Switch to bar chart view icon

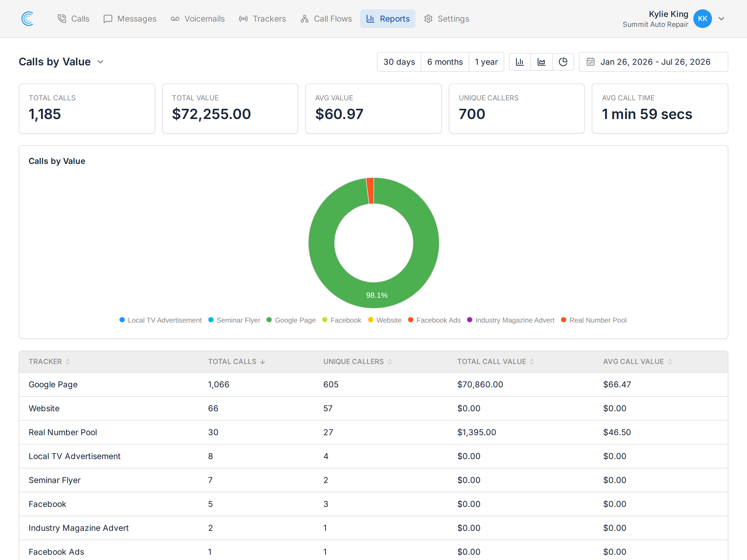click(x=520, y=62)
